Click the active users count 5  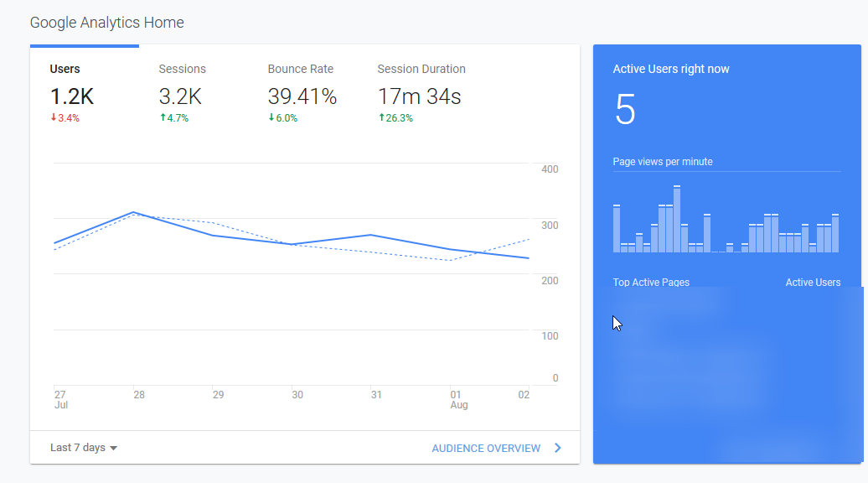625,110
